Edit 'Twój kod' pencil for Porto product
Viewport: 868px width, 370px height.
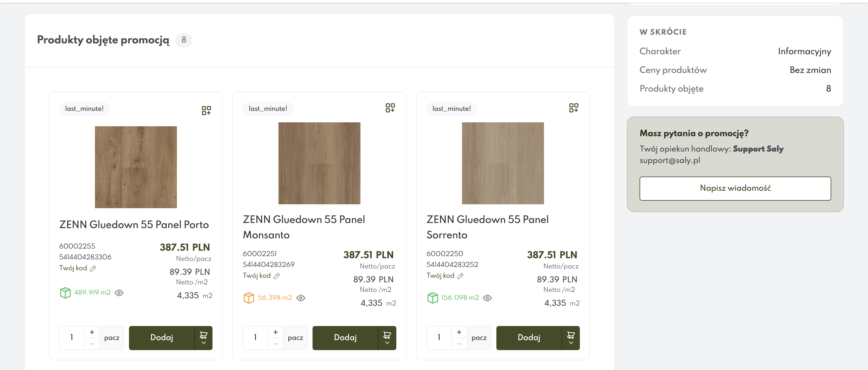click(93, 268)
